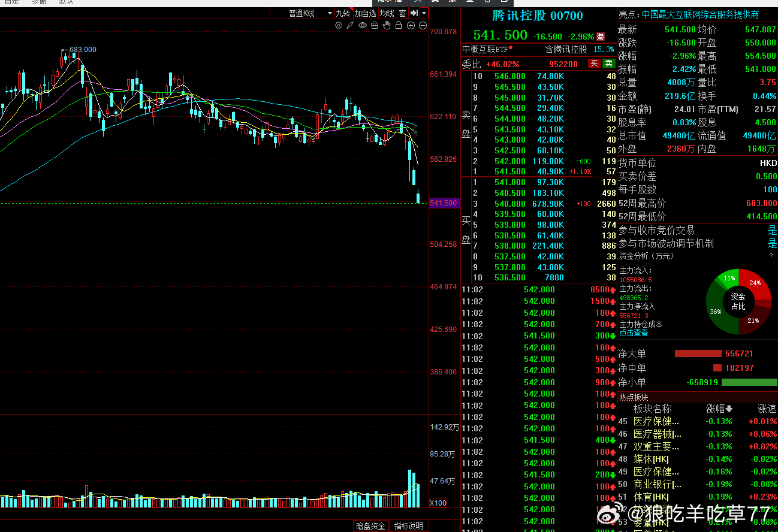Select the hand pan tool
The width and height of the screenshot is (778, 532).
(x=387, y=25)
